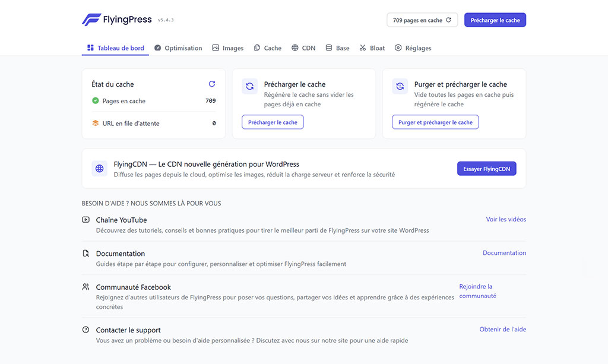Go to the Images tab
Viewport: 608px width, 364px height.
[228, 48]
